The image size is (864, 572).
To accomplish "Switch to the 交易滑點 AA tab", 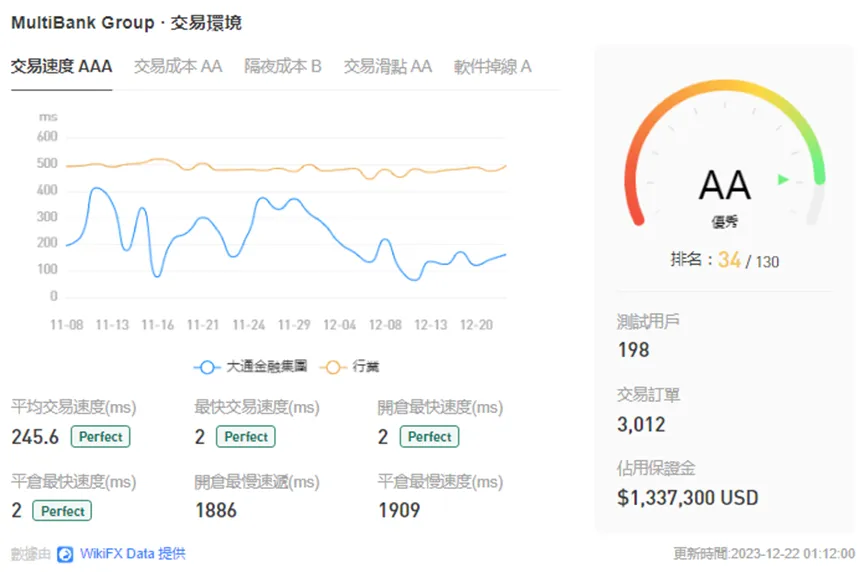I will tap(387, 67).
